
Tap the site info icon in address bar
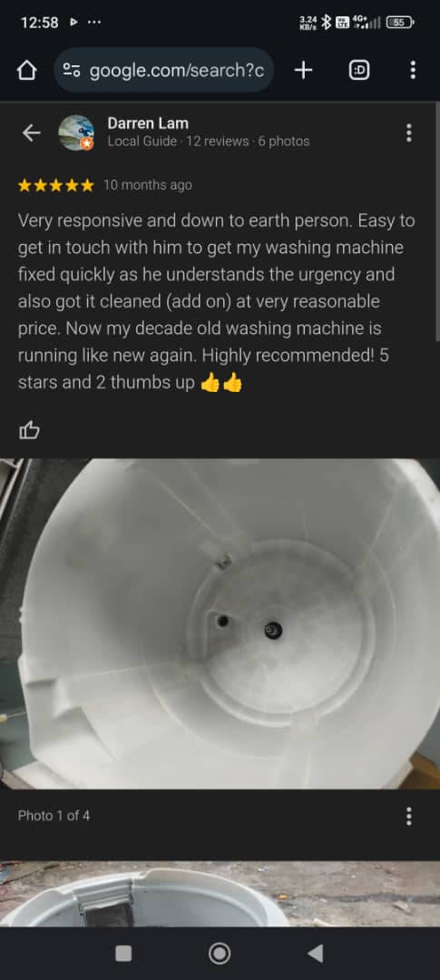pyautogui.click(x=73, y=71)
